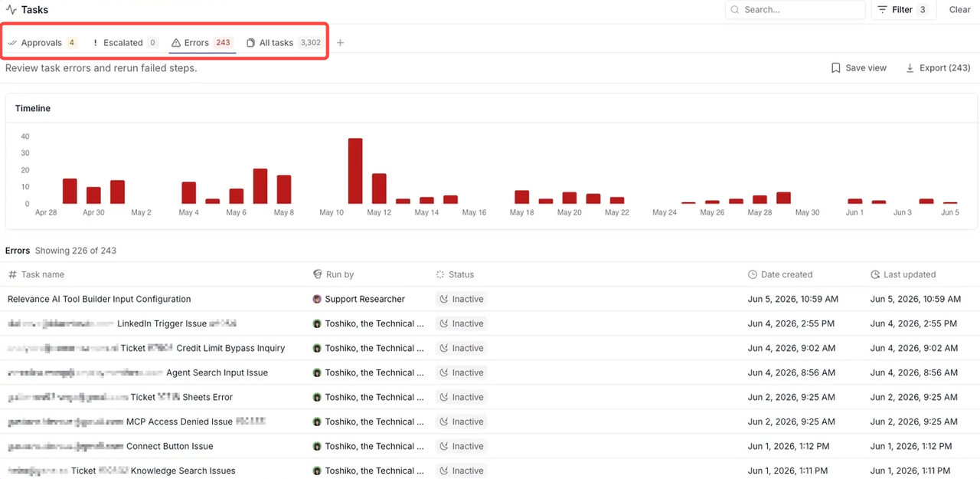Click Toshiko avatar in Credit Limit row

(x=317, y=348)
